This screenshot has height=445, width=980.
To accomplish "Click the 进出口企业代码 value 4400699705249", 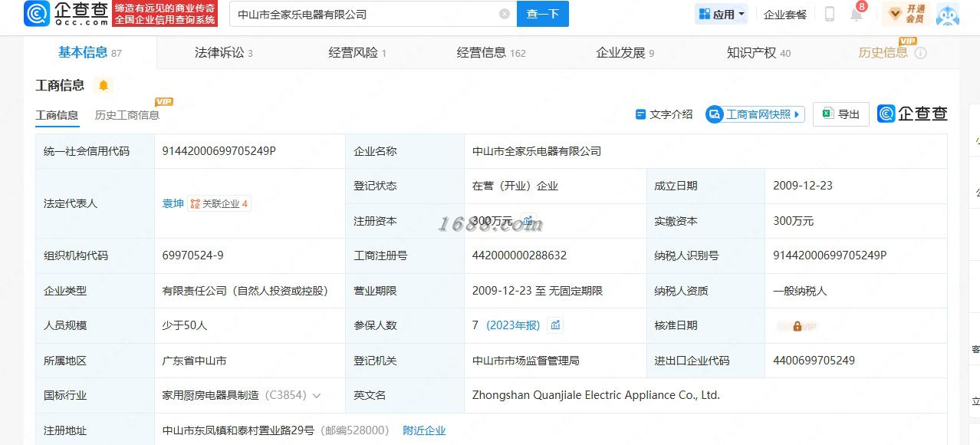I will coord(814,361).
